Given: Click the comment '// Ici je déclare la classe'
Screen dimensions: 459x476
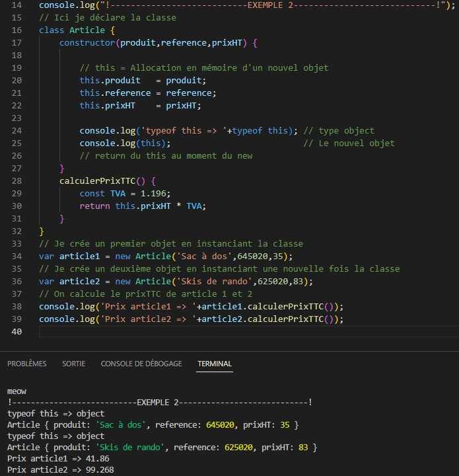Looking at the screenshot, I should tap(108, 18).
